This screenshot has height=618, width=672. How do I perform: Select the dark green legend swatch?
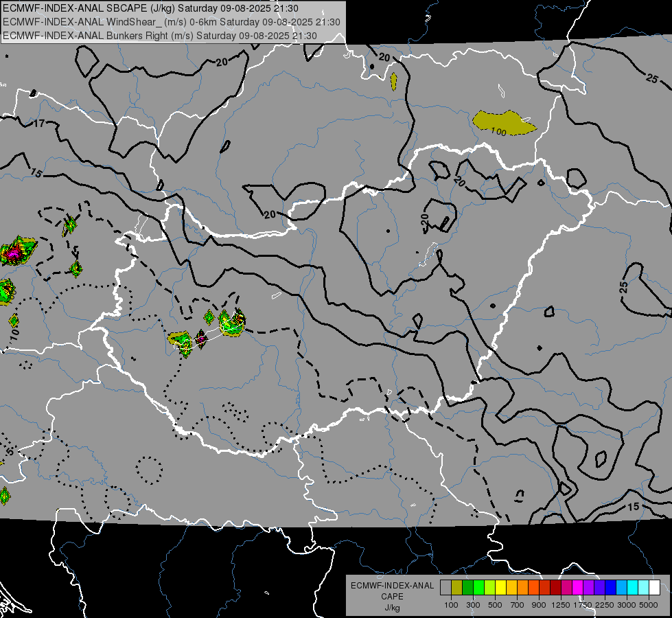[467, 587]
